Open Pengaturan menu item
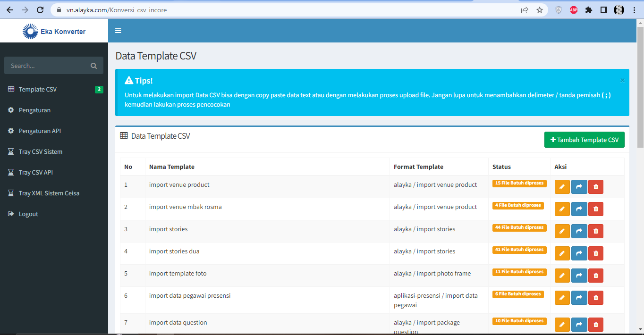Image resolution: width=644 pixels, height=335 pixels. [54, 110]
